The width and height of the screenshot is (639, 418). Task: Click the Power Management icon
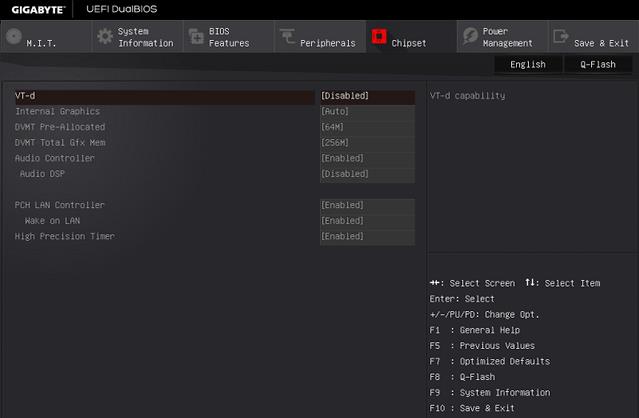coord(469,37)
